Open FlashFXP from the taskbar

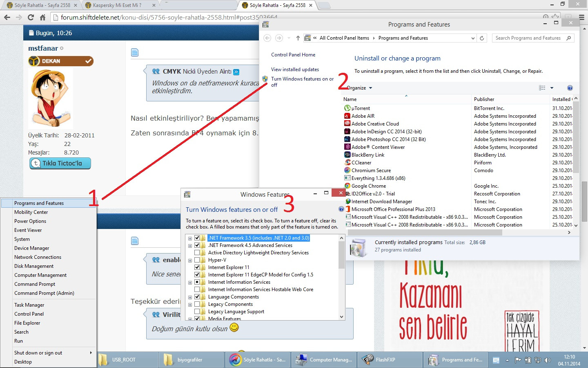(x=390, y=360)
